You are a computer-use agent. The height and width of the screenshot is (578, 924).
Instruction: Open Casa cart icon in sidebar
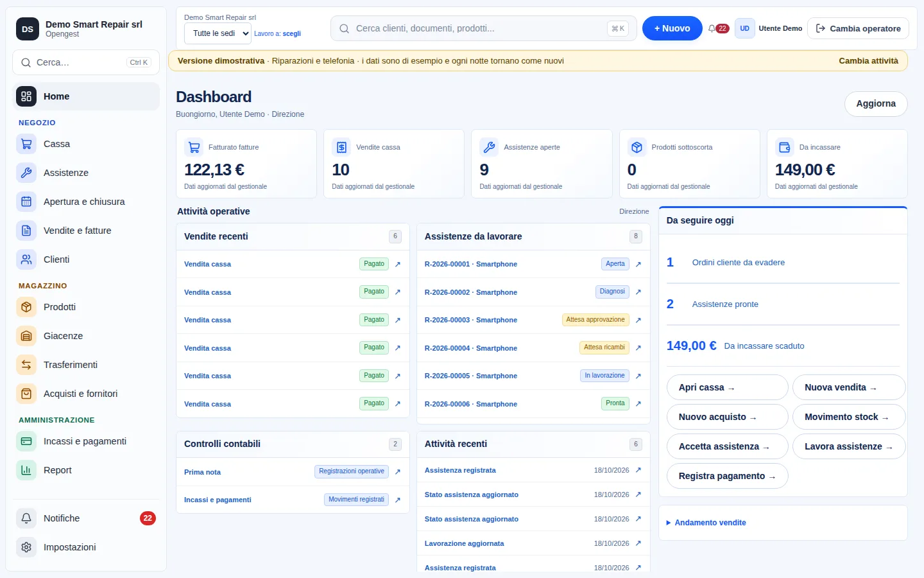point(26,144)
